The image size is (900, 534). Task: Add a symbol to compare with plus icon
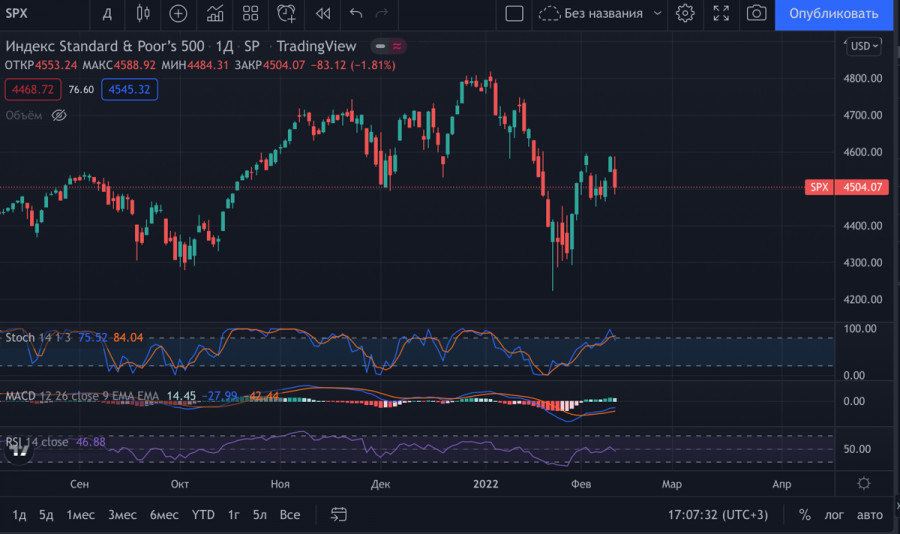pos(178,13)
